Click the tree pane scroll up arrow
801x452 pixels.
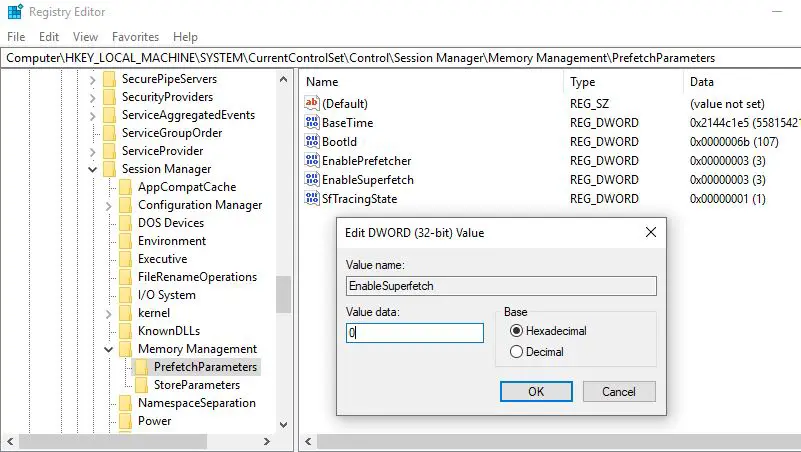point(284,79)
